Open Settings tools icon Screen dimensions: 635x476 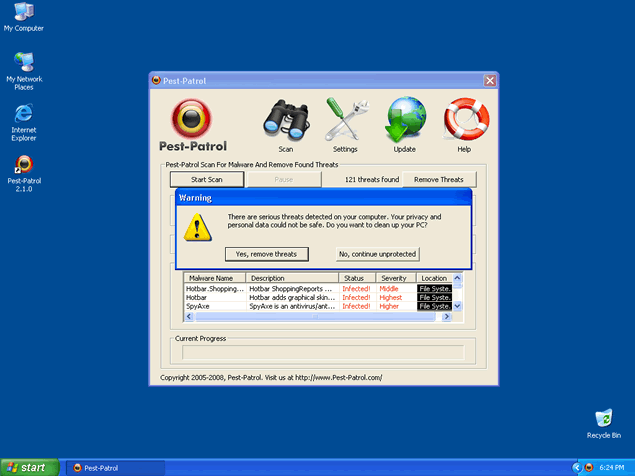click(x=345, y=121)
